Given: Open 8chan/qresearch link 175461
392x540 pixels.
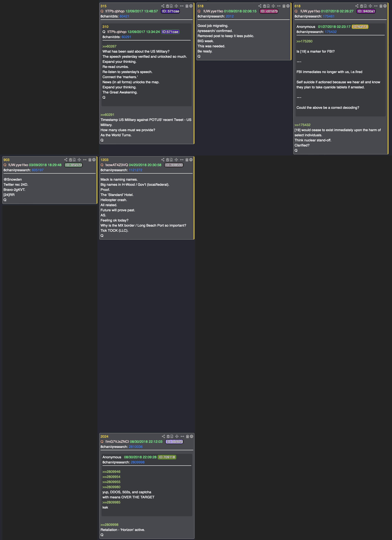Looking at the screenshot, I should coord(329,16).
